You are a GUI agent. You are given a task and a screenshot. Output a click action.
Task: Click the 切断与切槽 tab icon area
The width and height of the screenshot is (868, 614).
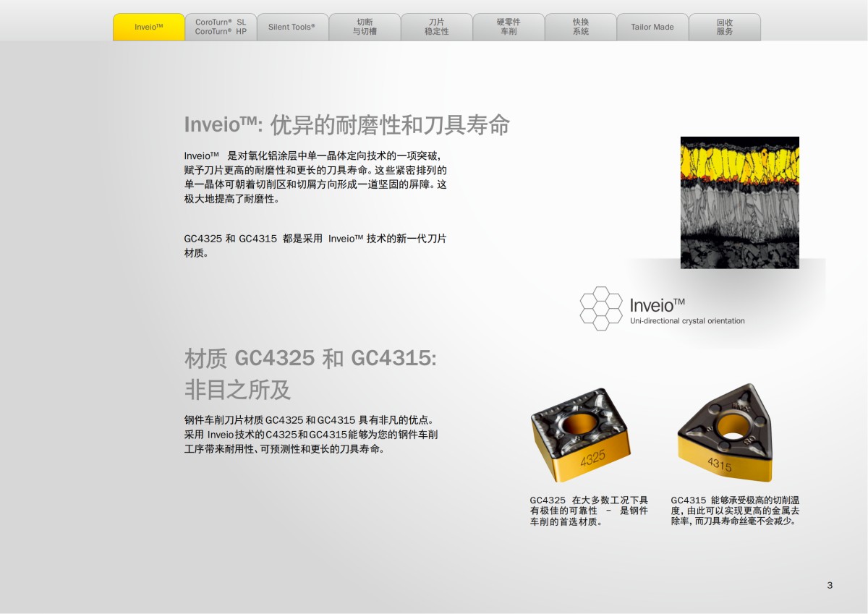click(365, 27)
